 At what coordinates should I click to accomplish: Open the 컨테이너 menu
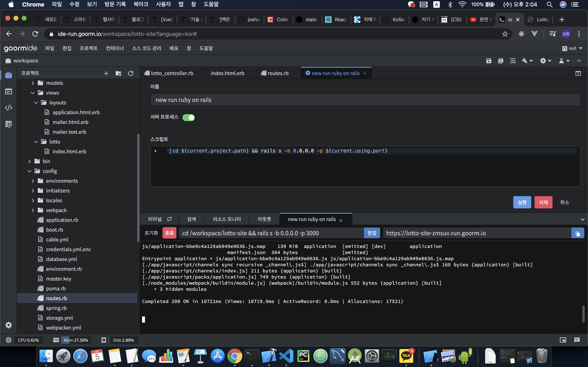tap(115, 48)
